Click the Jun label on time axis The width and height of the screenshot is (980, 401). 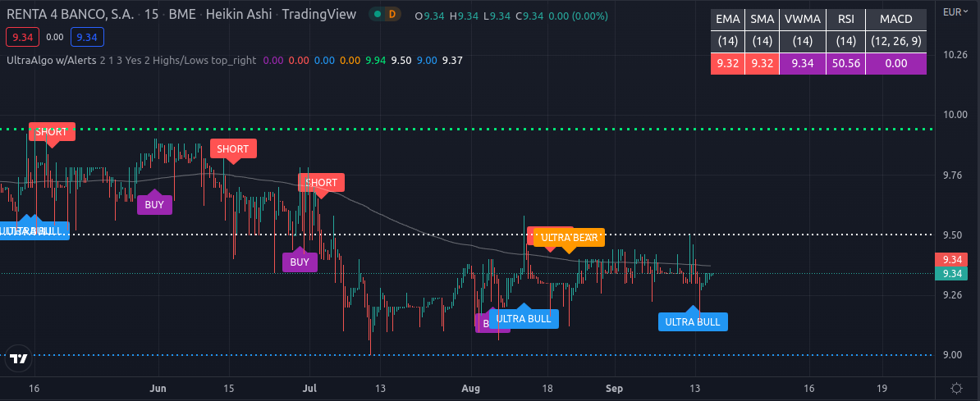coord(159,388)
